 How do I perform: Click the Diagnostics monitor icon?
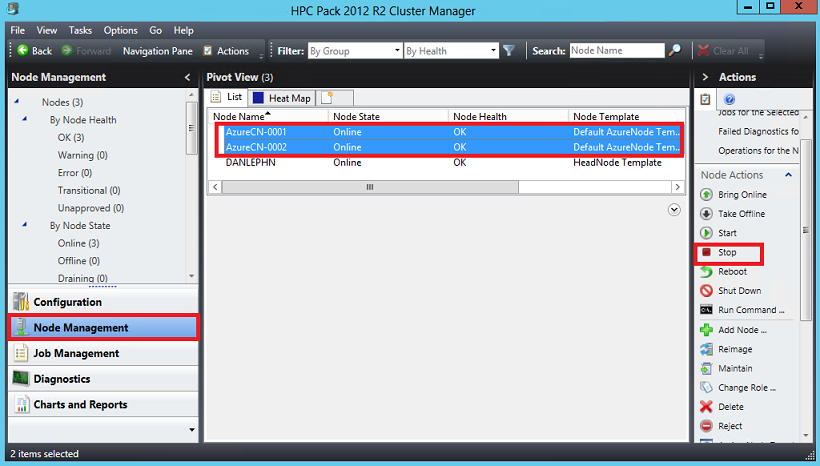pos(21,379)
